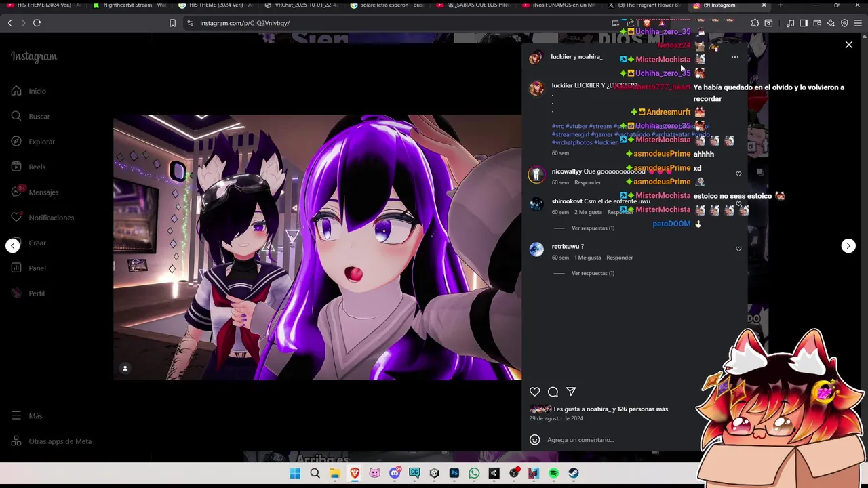Click the #vrchatphotos hashtag
This screenshot has height=488, width=868.
pyautogui.click(x=572, y=142)
